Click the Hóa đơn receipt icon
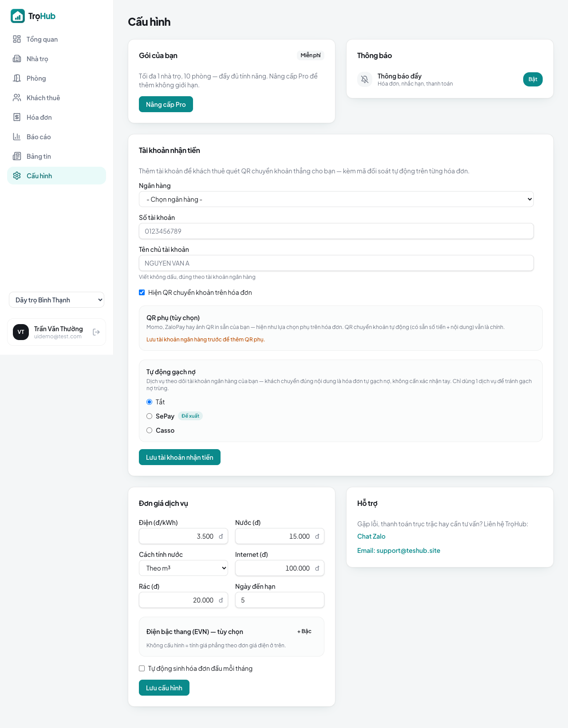The image size is (568, 728). (17, 117)
